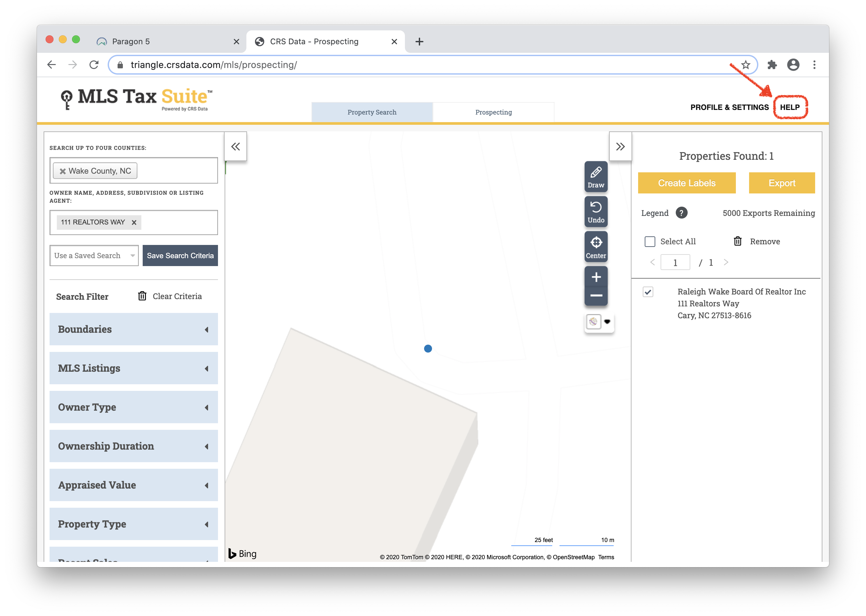Go to the next results page

click(726, 262)
